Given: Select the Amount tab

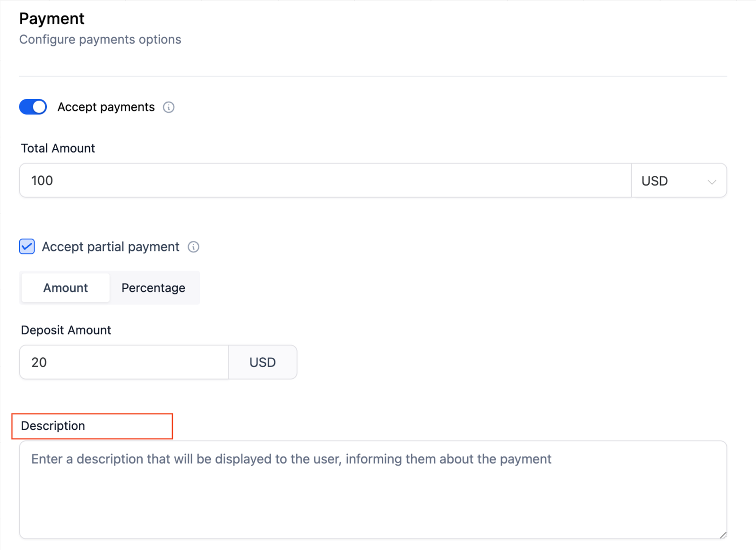Looking at the screenshot, I should pyautogui.click(x=66, y=288).
